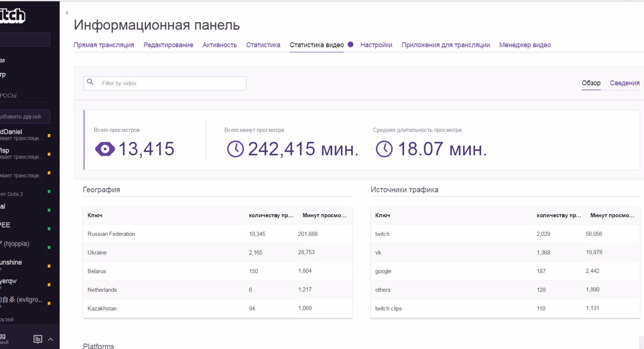This screenshot has height=349, width=644.
Task: Open the chat/whispers icon at the sidebar bottom
Action: [38, 339]
